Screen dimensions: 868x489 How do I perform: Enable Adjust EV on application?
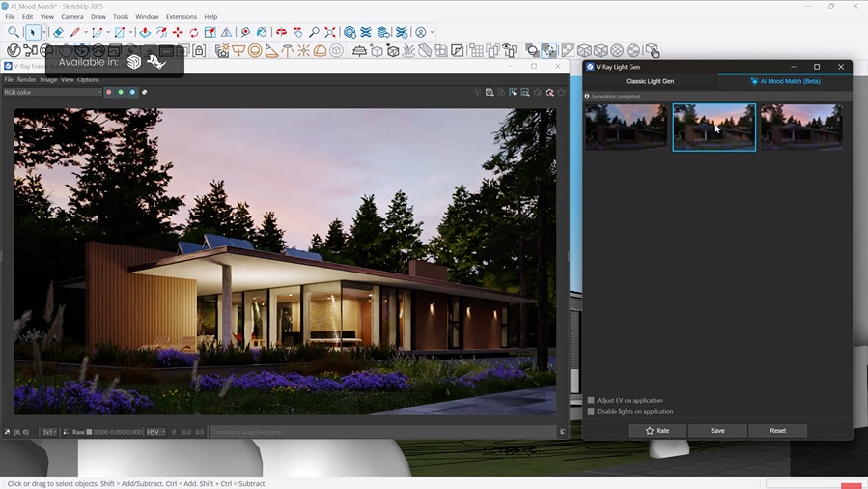(x=592, y=400)
